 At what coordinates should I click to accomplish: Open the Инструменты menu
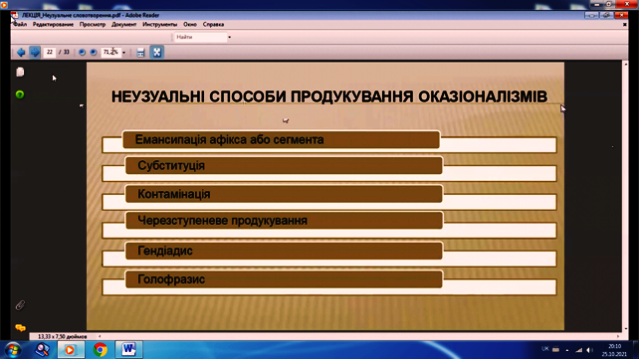(160, 24)
